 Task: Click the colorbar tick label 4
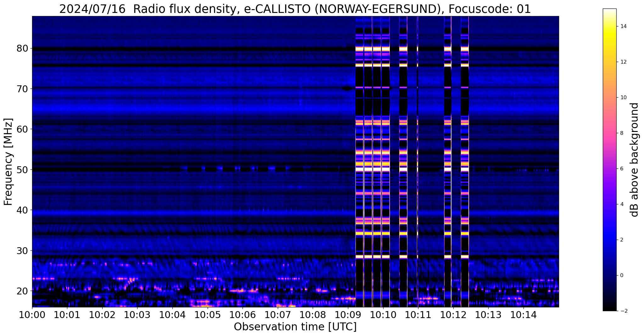coord(621,204)
